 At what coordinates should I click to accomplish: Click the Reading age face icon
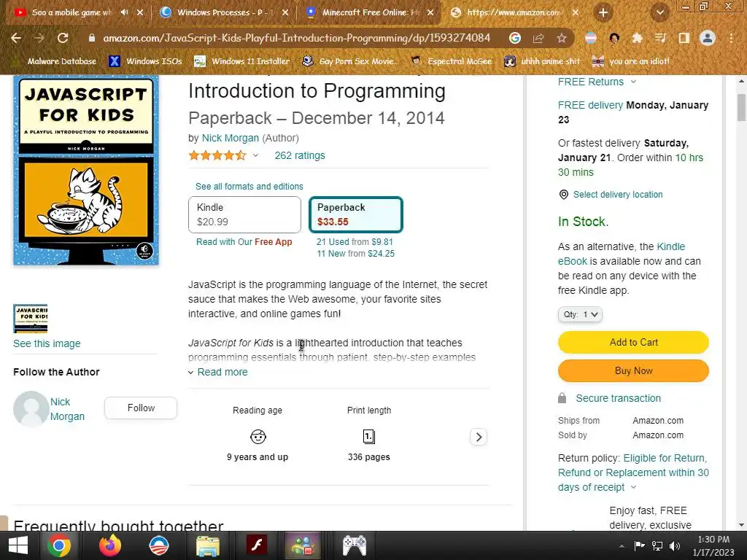pyautogui.click(x=258, y=436)
